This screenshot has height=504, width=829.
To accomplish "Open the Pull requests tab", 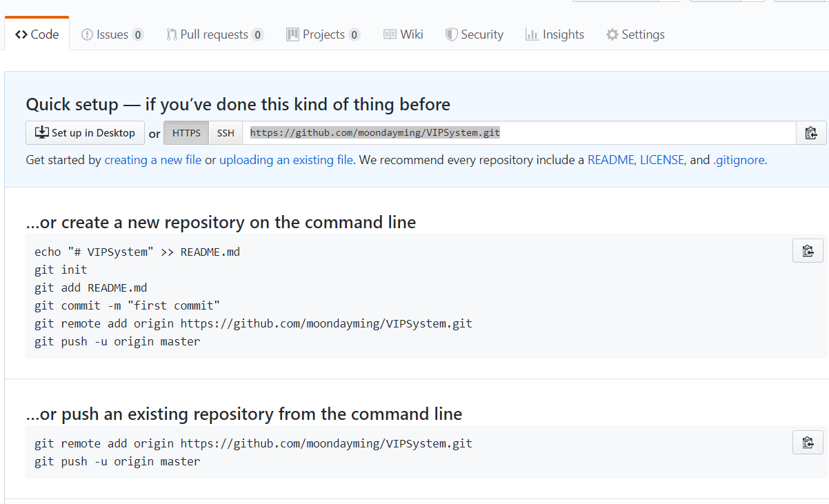I will point(214,34).
